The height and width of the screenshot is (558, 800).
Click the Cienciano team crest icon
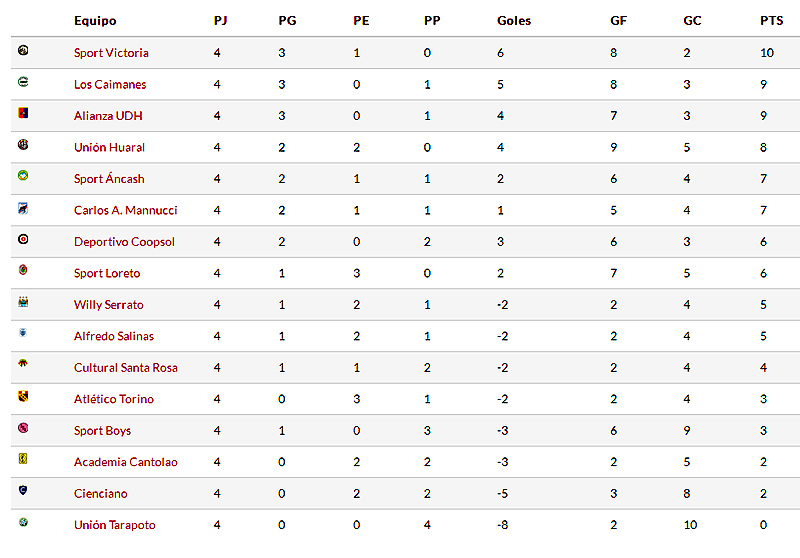(23, 490)
